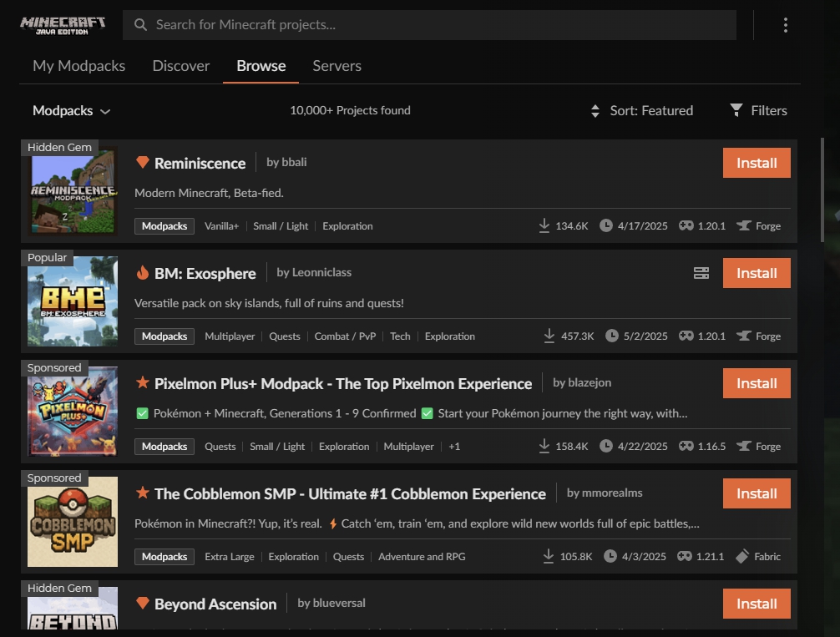Click the gamepad icon on BM: Exosphere row

(x=686, y=336)
